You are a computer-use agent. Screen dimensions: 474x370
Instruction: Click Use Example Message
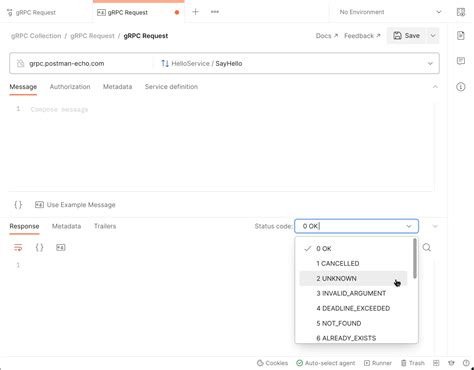click(x=75, y=205)
